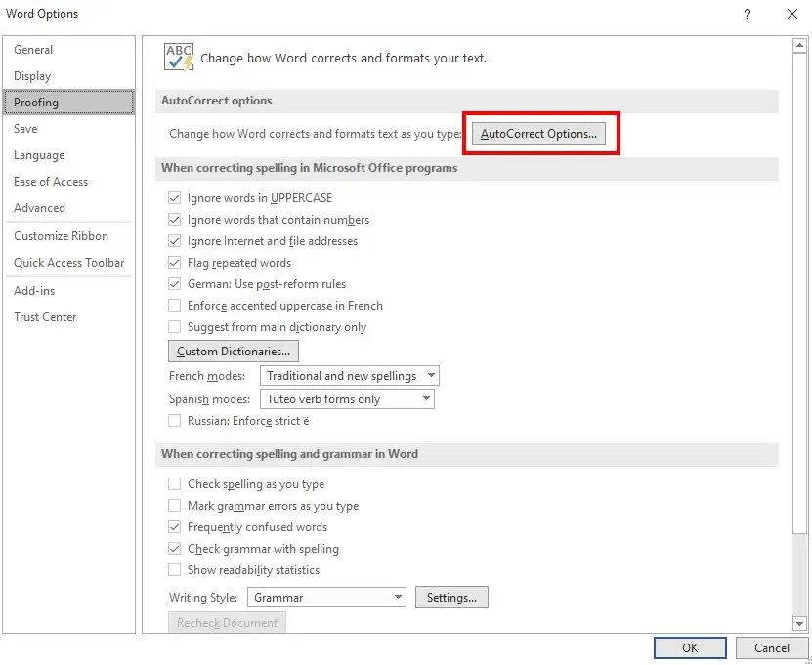Screen dimensions: 812x665
Task: Open the Quick Access Toolbar category
Action: coord(68,263)
